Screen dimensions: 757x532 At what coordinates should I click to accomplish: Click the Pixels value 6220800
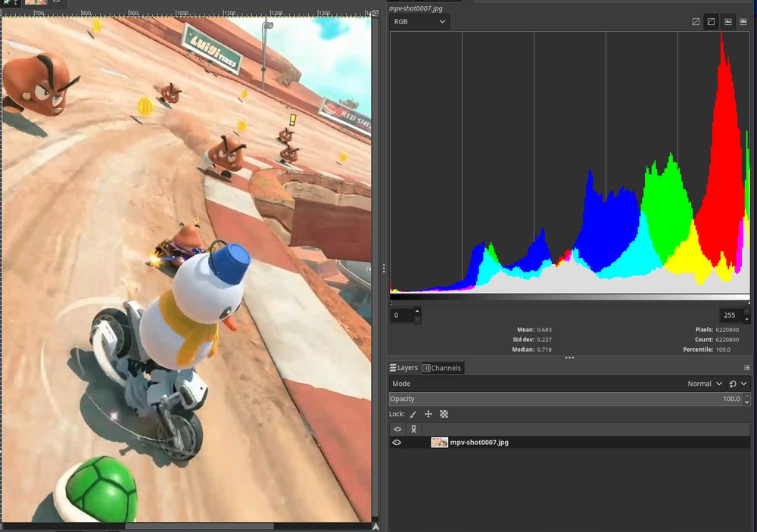tap(727, 330)
